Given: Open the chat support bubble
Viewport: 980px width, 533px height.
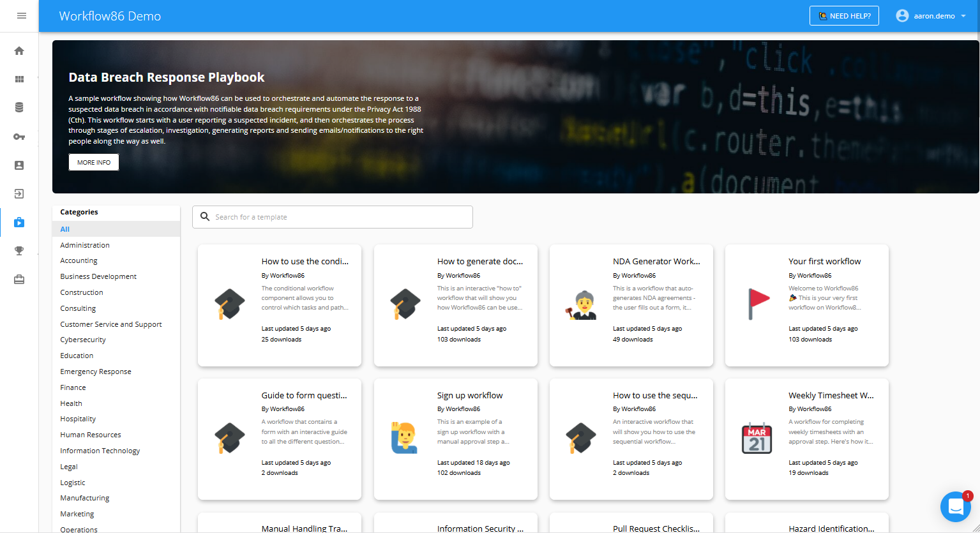Looking at the screenshot, I should [x=955, y=507].
